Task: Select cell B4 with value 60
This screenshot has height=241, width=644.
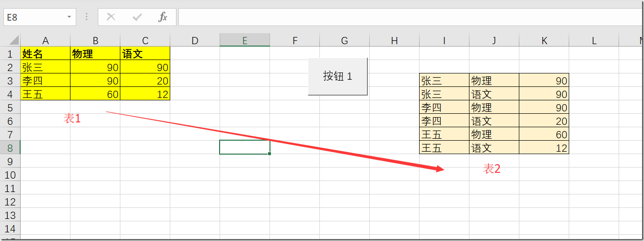Action: coord(95,94)
